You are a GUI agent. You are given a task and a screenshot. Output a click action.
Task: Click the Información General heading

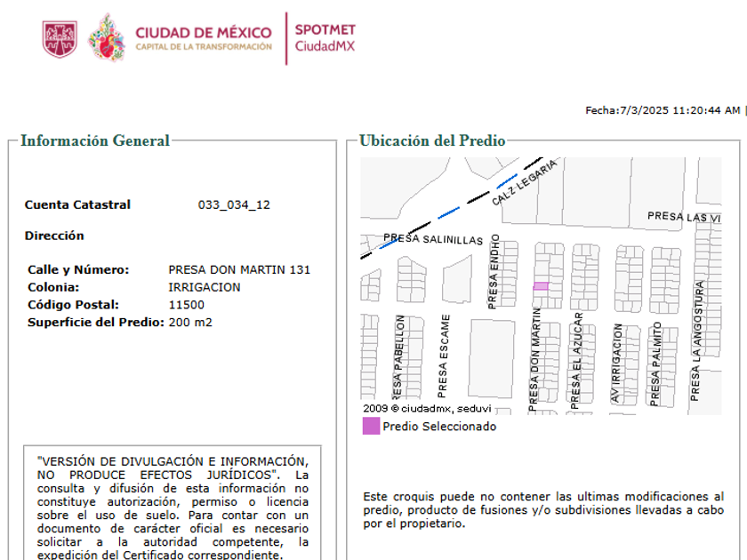95,140
